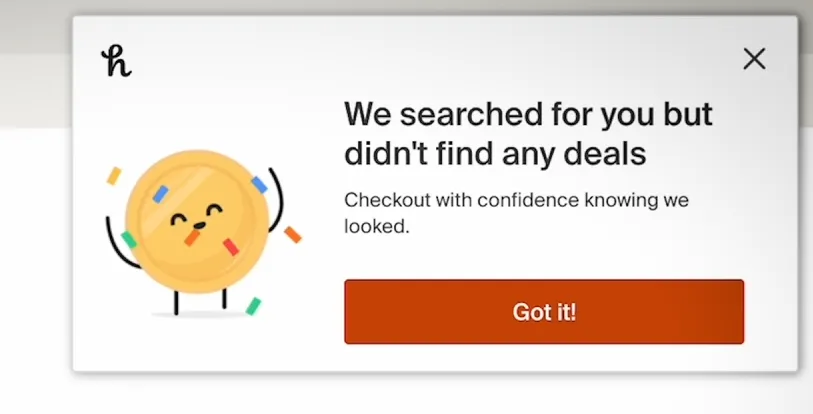Click the blue confetti piece on the coin
Screen dimensions: 813x414
259,184
